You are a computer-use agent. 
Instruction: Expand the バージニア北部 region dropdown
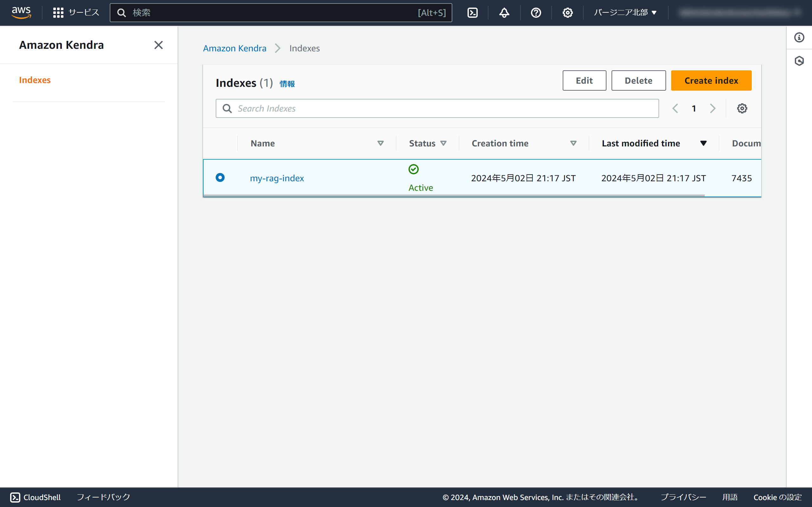click(x=625, y=13)
